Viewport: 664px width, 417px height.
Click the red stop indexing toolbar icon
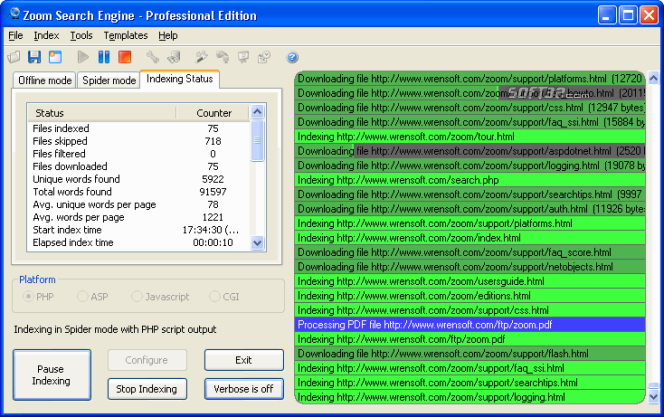tap(124, 57)
